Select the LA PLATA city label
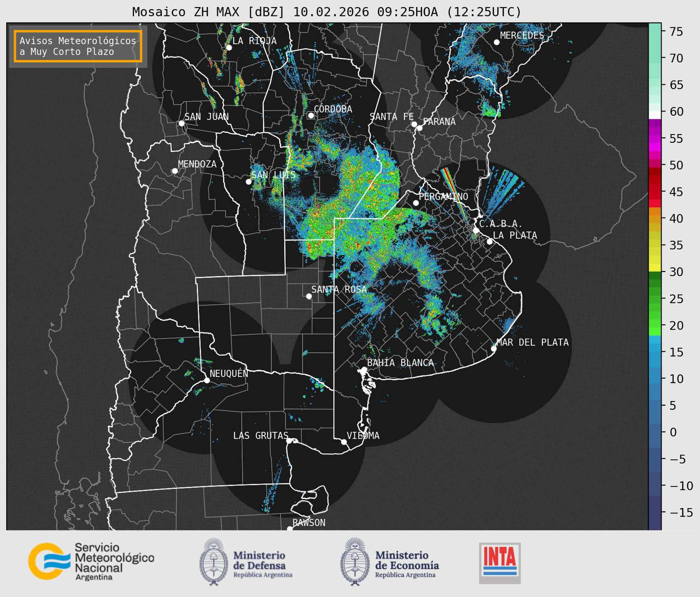Screen dimensions: 700x597 point(515,235)
